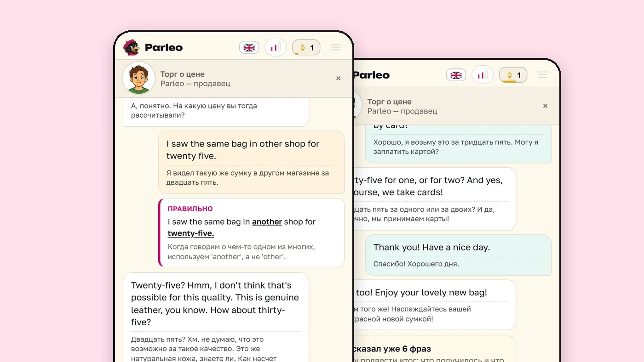Image resolution: width=644 pixels, height=362 pixels.
Task: Open the bar chart level icon, left phone
Action: tap(276, 47)
